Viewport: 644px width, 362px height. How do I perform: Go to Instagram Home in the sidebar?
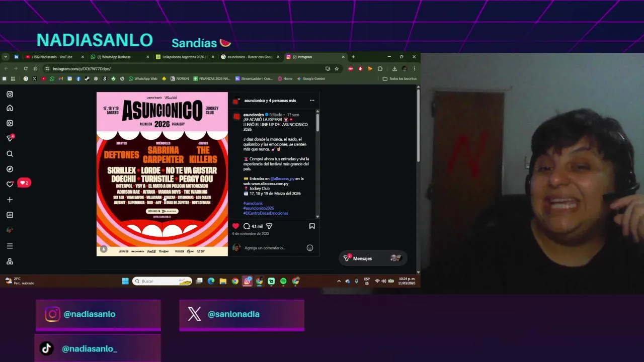[x=10, y=108]
